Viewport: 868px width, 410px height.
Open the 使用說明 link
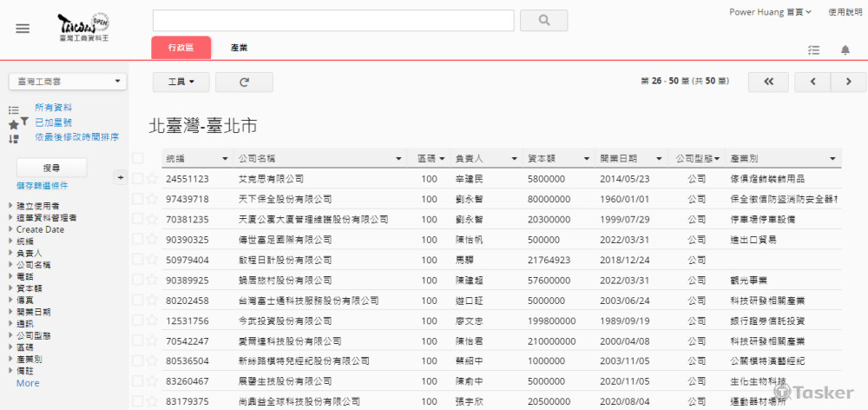pyautogui.click(x=845, y=12)
